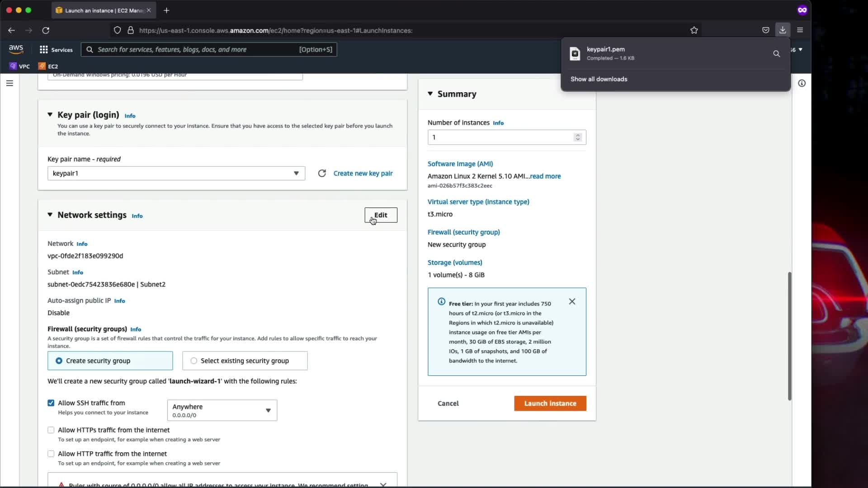The image size is (868, 488).
Task: Click the browser downloads icon
Action: [x=783, y=30]
